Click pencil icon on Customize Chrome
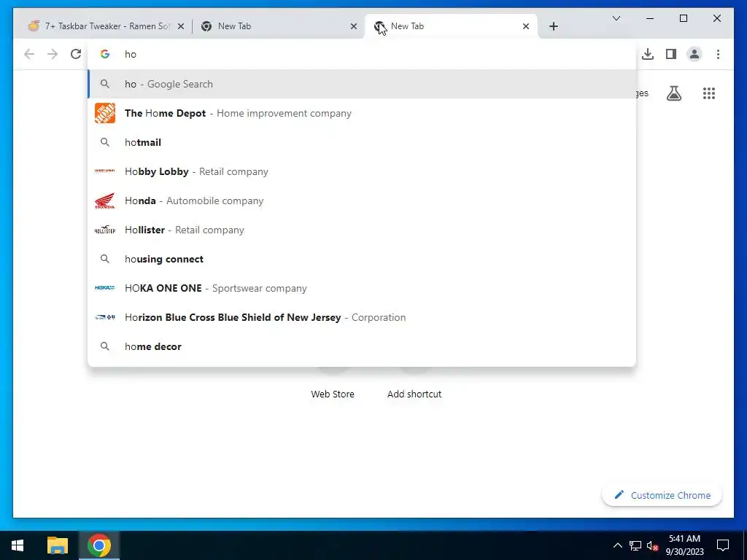The image size is (747, 560). pos(619,495)
